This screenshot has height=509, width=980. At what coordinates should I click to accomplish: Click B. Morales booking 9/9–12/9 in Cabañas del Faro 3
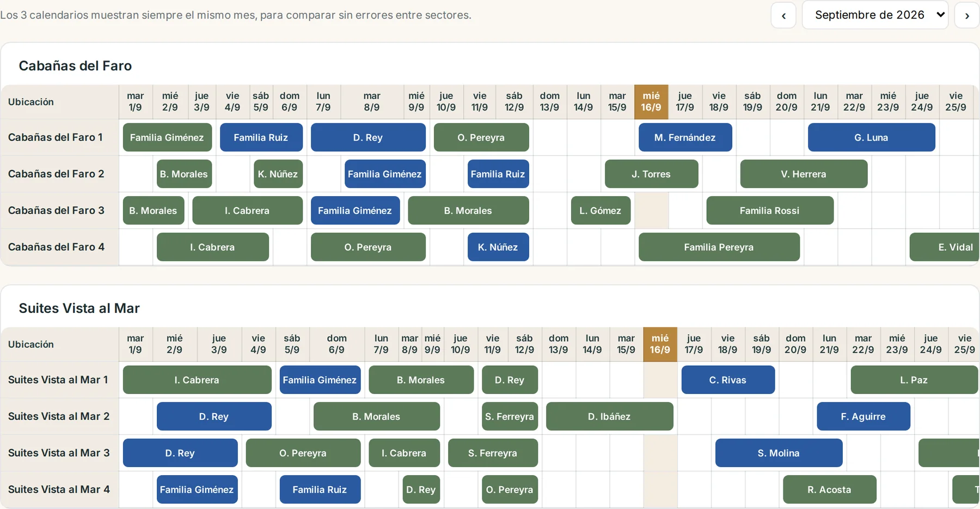(x=468, y=210)
